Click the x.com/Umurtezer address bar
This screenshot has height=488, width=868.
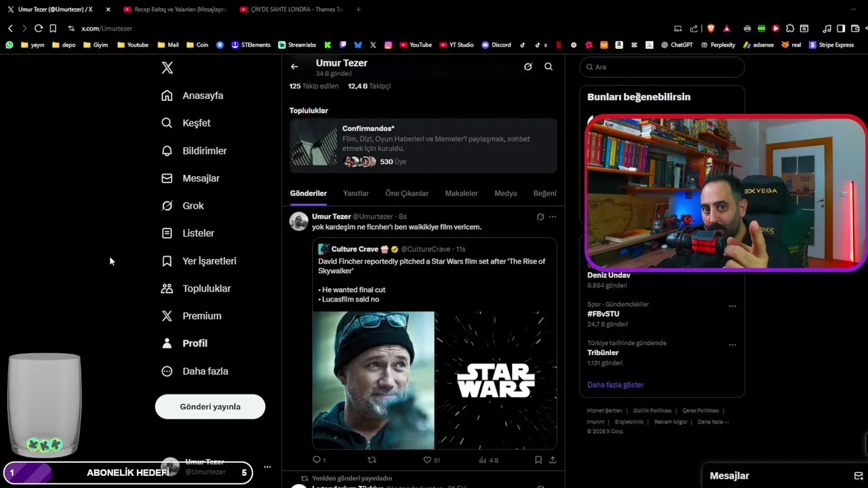(106, 28)
